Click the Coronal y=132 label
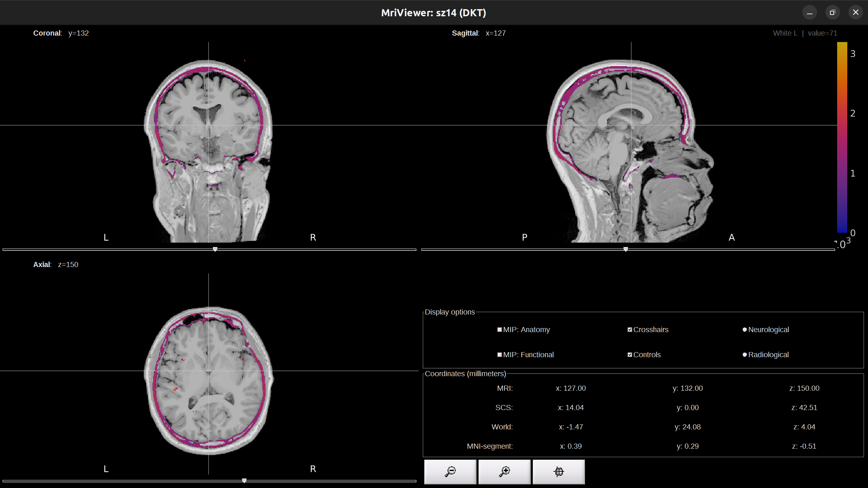The width and height of the screenshot is (868, 488). pyautogui.click(x=61, y=33)
